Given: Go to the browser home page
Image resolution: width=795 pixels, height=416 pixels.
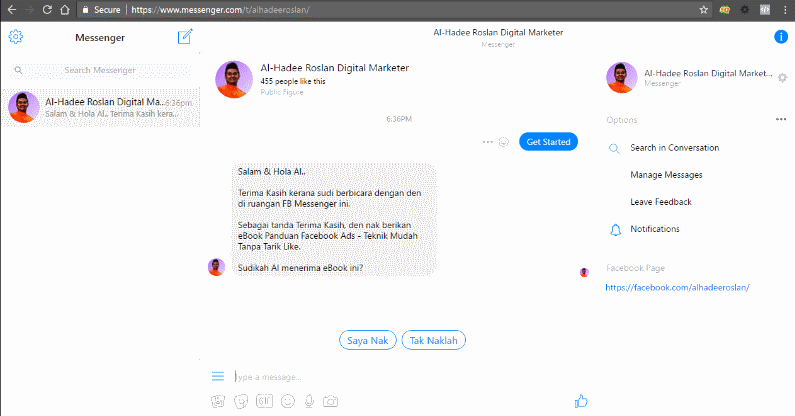Looking at the screenshot, I should [64, 10].
